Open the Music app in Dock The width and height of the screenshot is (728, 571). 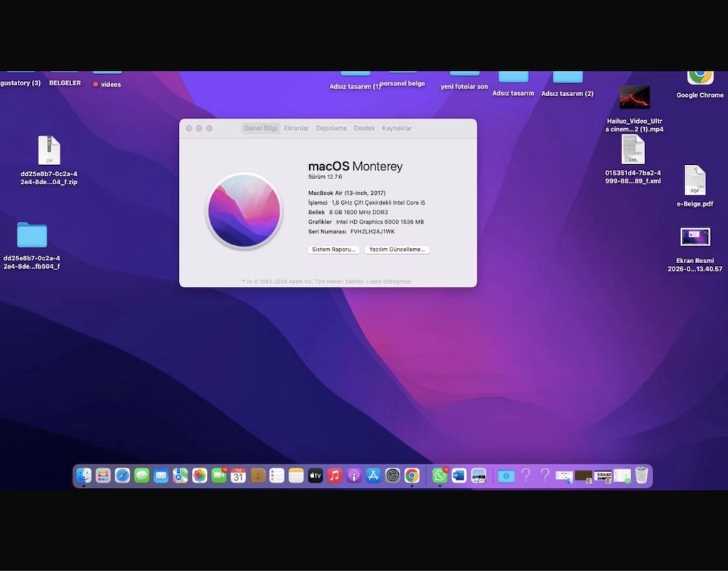(335, 476)
